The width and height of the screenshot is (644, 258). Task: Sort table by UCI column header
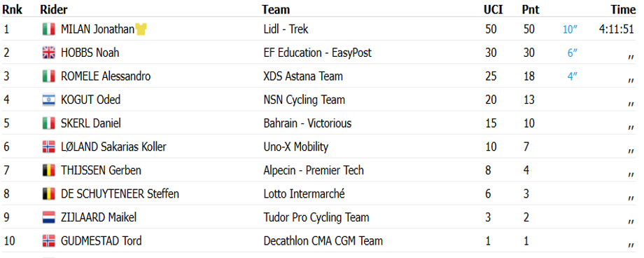(x=493, y=9)
